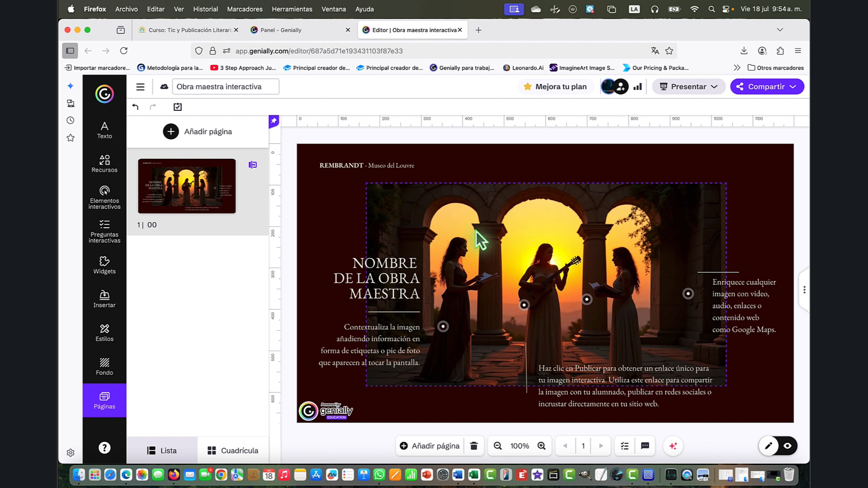Open the Herramientas menu
Screen dimensions: 868x488
point(292,9)
